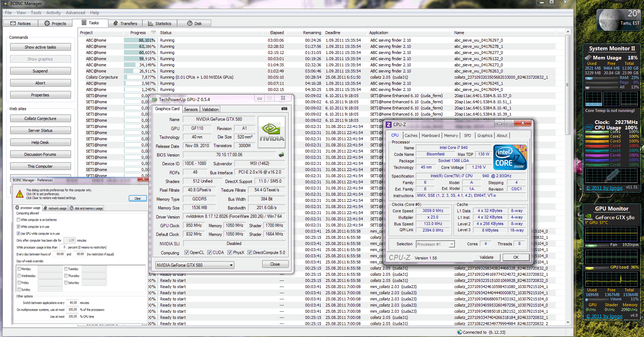
Task: Switch to the Sensors tab in GPU-Z
Action: coord(191,109)
